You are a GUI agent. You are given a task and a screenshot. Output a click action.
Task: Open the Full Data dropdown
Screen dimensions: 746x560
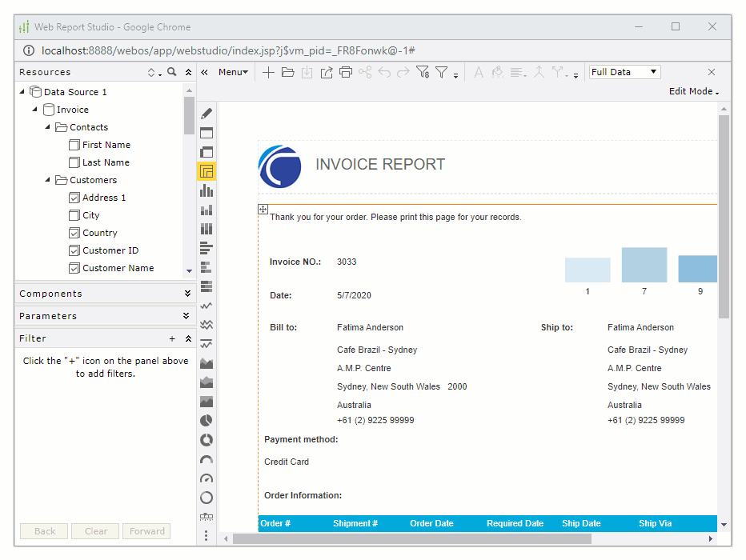624,71
